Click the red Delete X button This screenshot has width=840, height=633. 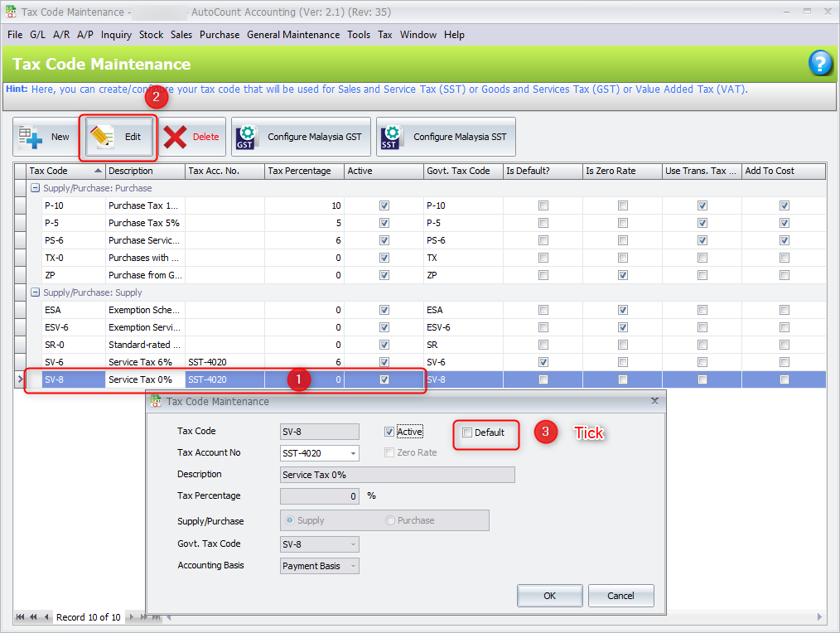[192, 137]
